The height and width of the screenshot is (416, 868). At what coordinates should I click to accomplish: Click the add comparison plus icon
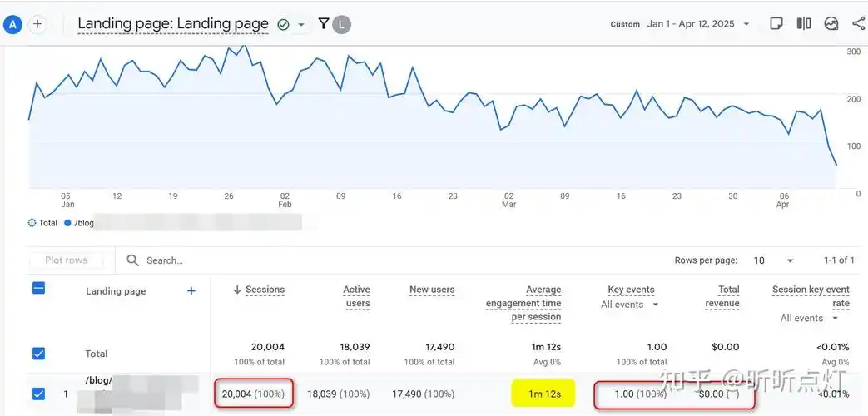click(37, 24)
